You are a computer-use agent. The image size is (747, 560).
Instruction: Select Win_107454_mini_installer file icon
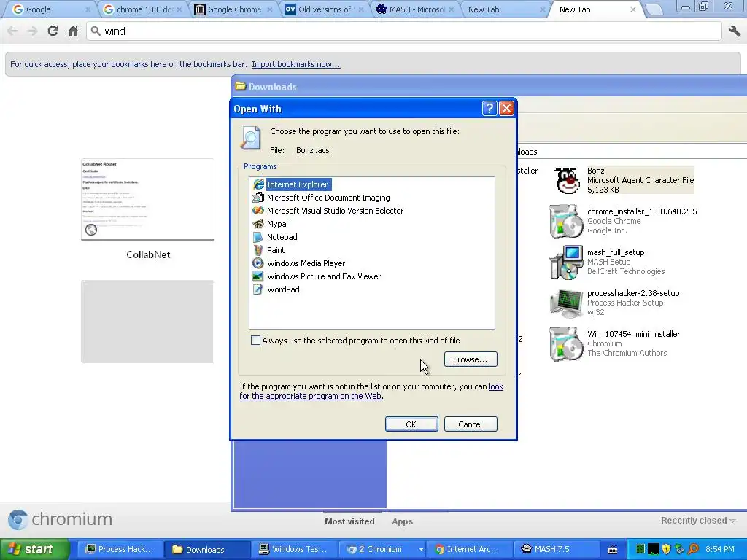(x=566, y=344)
